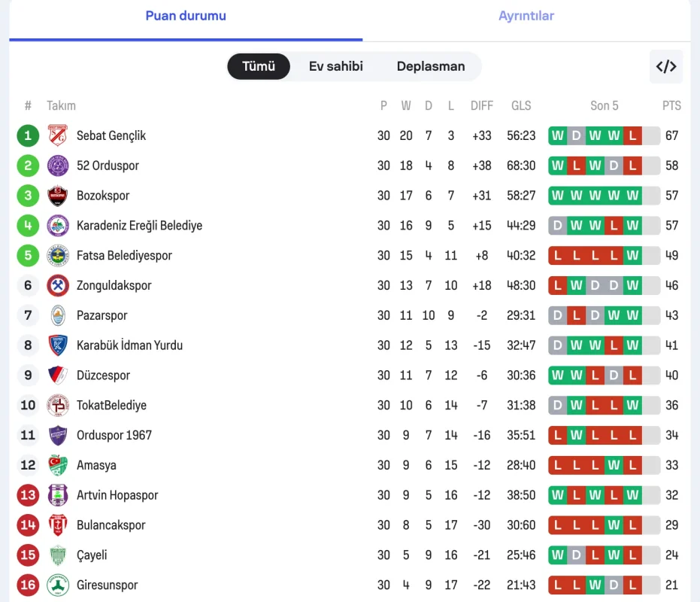
Task: Click the Zonguldakspor crossed-hammers logo
Action: click(x=58, y=285)
